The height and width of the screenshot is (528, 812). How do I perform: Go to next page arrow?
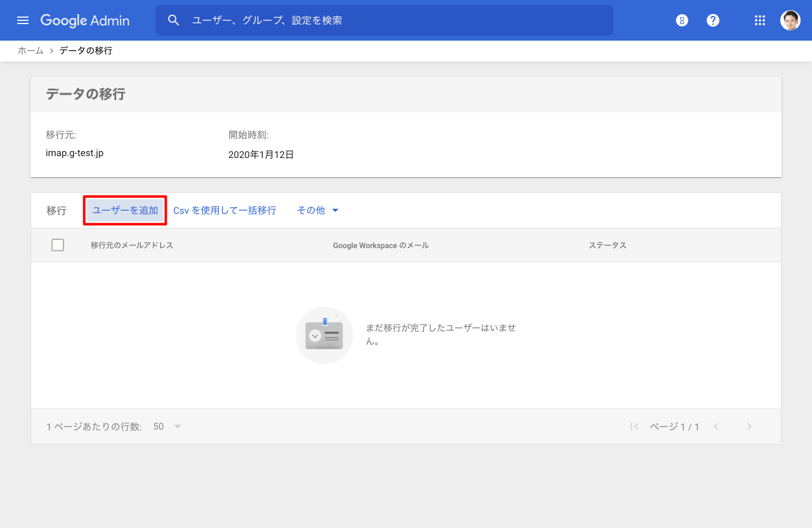coord(749,426)
